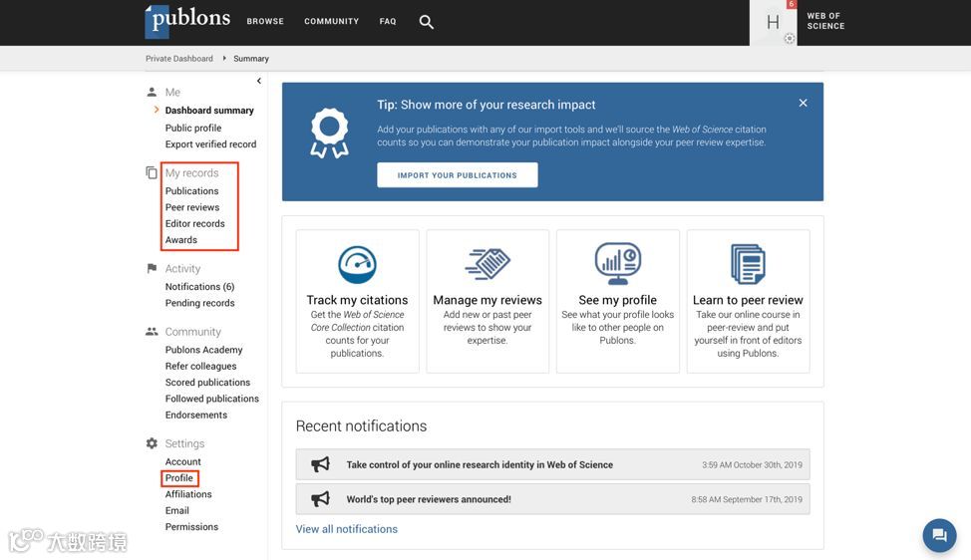The image size is (971, 560).
Task: Collapse the sidebar with the chevron arrow
Action: click(259, 81)
